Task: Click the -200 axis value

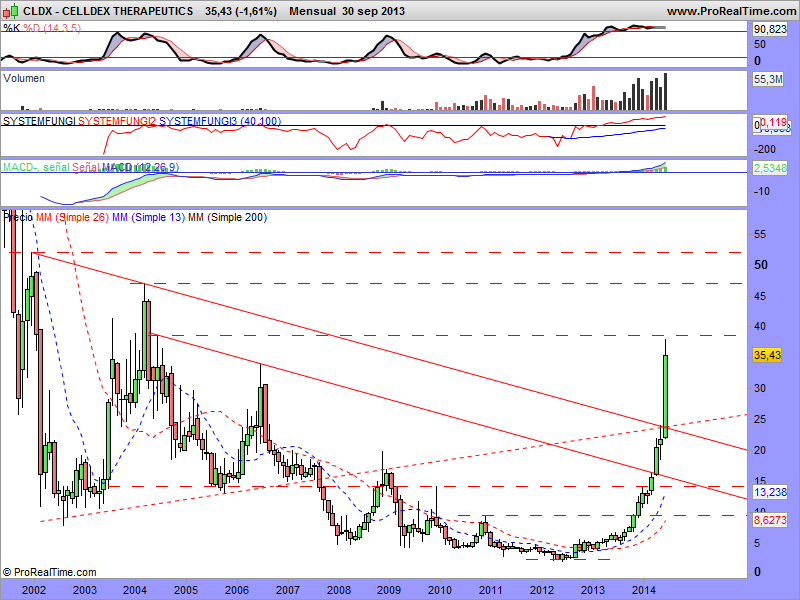Action: 765,149
